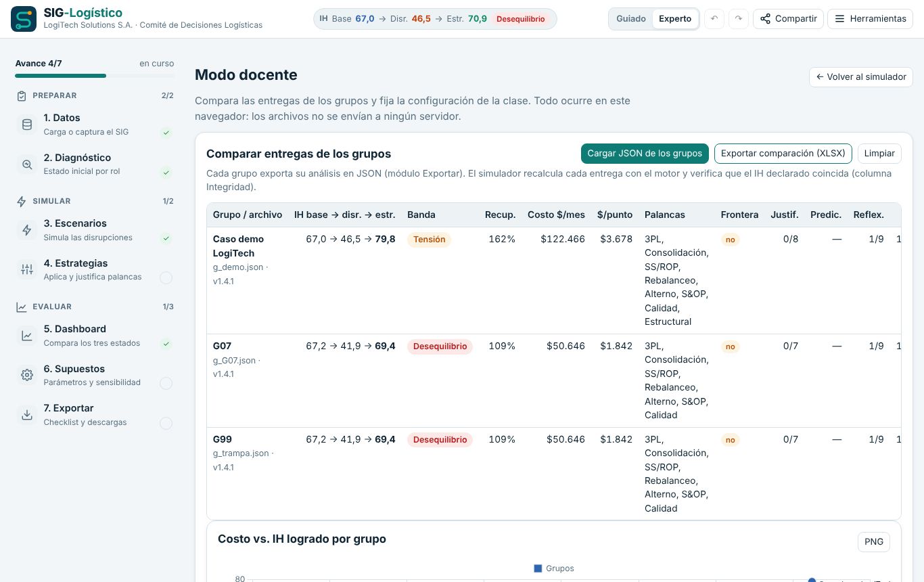The height and width of the screenshot is (582, 924).
Task: Go to step 2. Diagnóstico
Action: click(94, 164)
